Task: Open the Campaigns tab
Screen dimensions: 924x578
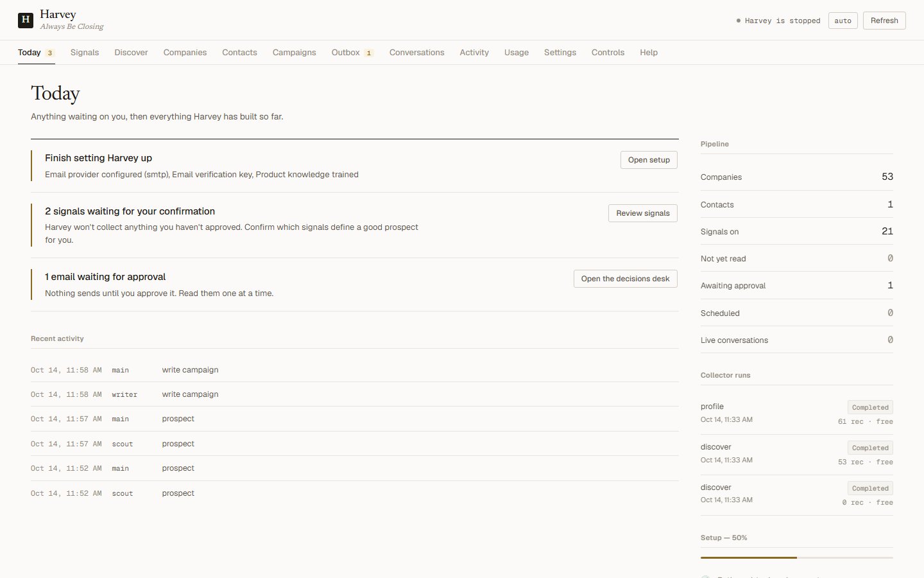Action: (294, 53)
